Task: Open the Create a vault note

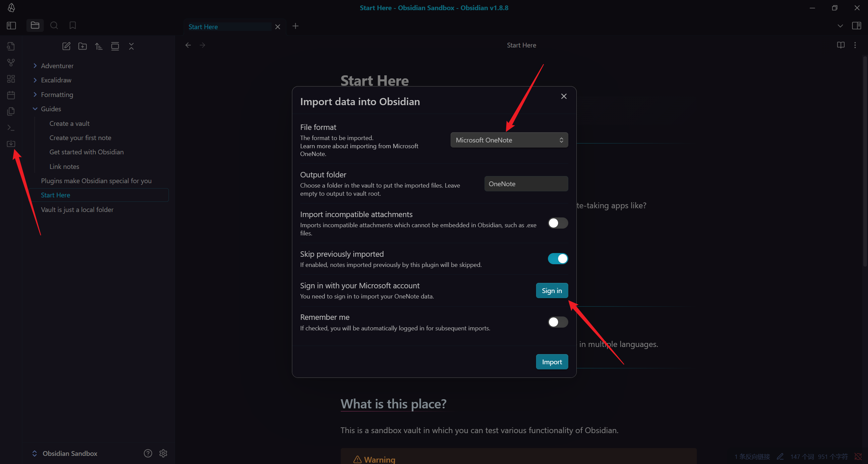Action: [x=70, y=123]
